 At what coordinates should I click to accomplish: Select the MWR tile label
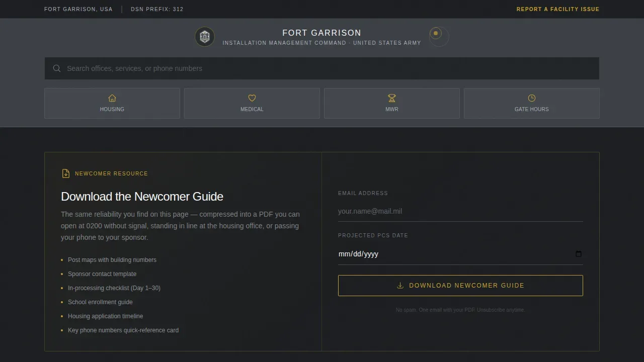392,109
